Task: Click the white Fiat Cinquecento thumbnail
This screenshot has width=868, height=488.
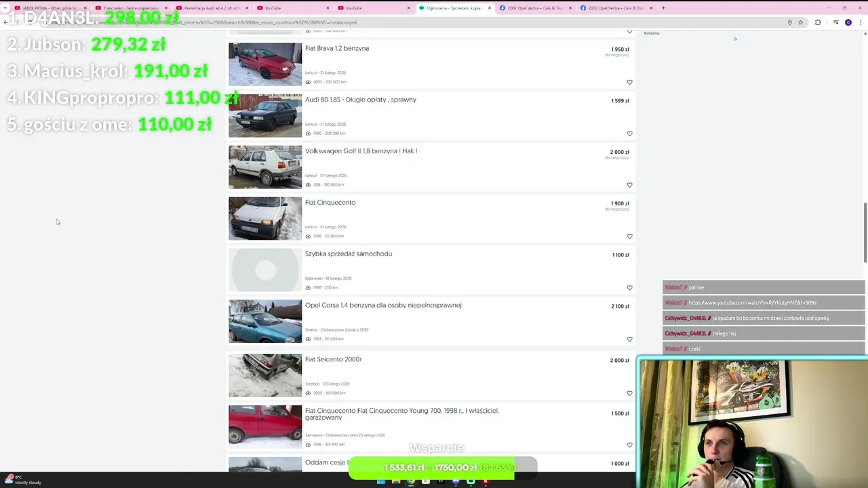Action: [x=265, y=218]
